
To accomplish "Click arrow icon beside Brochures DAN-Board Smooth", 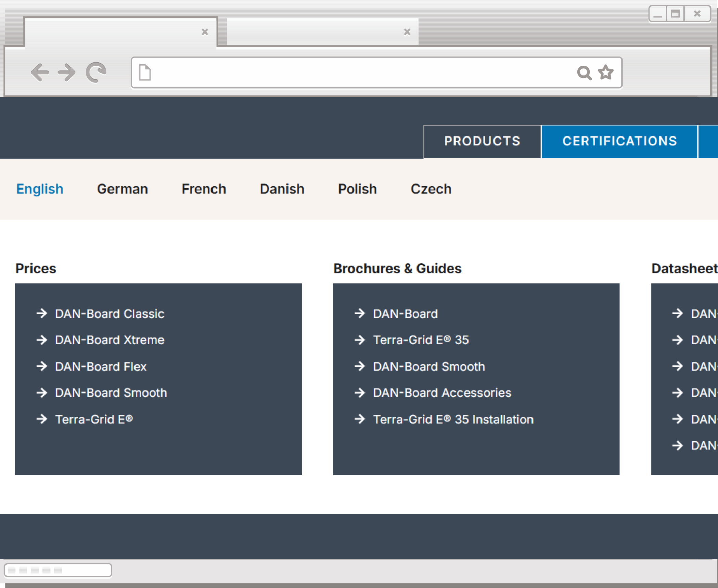I will tap(360, 366).
